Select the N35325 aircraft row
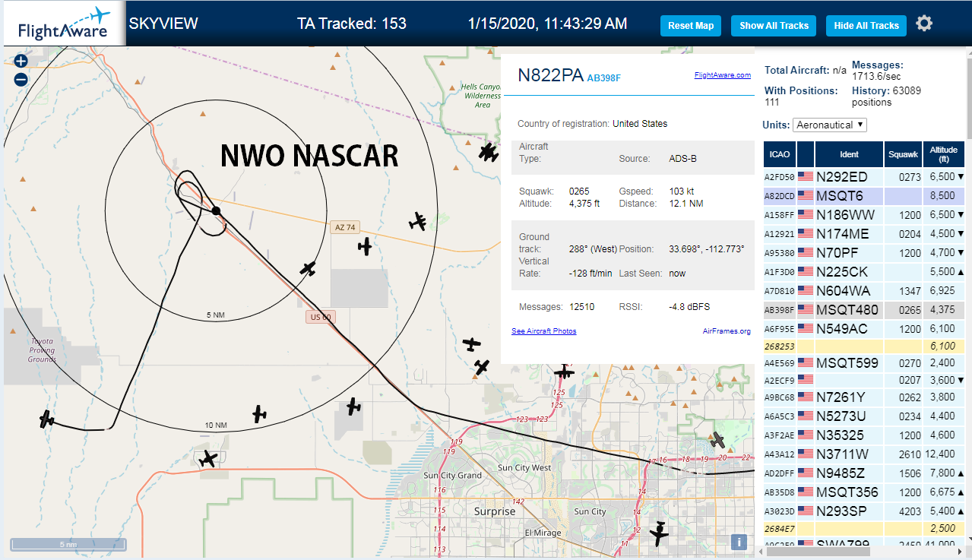The image size is (972, 560). [x=864, y=435]
